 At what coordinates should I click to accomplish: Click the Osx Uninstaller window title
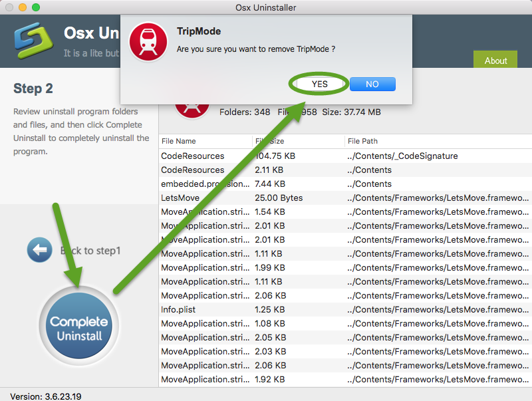pos(265,7)
